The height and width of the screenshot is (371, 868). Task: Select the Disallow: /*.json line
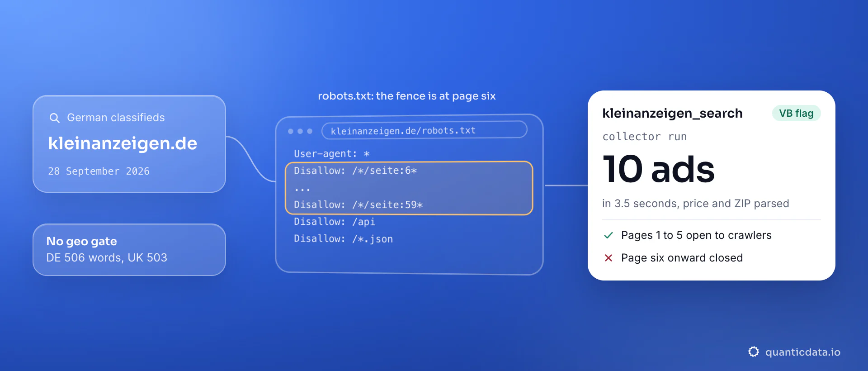344,239
